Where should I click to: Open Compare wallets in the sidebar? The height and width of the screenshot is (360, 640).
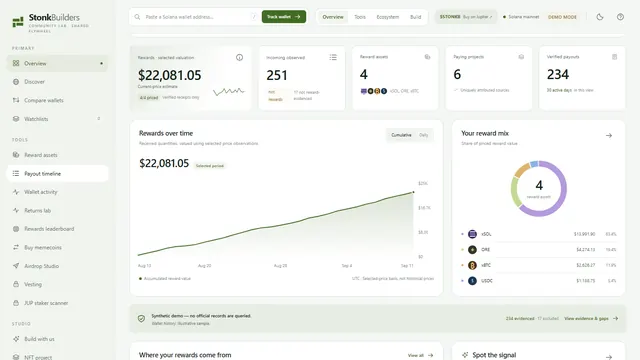[x=57, y=100]
